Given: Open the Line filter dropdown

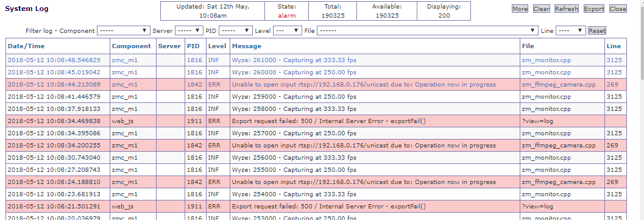Looking at the screenshot, I should [570, 30].
